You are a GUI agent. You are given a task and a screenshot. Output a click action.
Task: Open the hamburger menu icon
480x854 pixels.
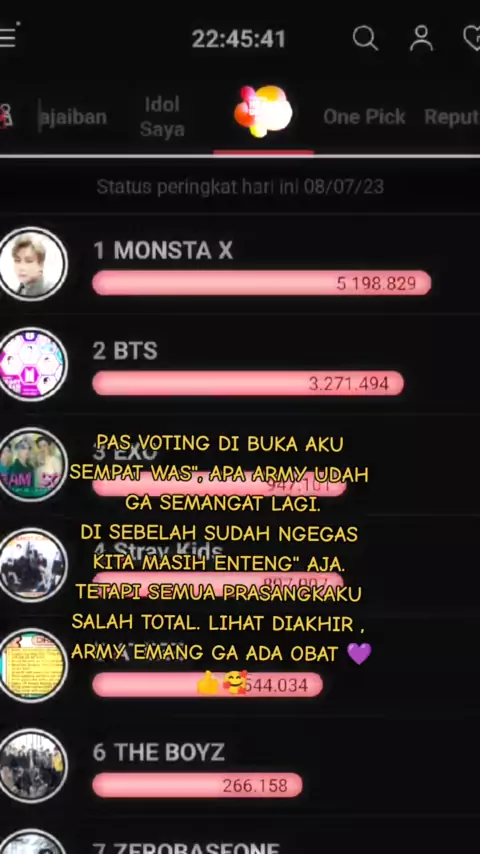[x=7, y=38]
